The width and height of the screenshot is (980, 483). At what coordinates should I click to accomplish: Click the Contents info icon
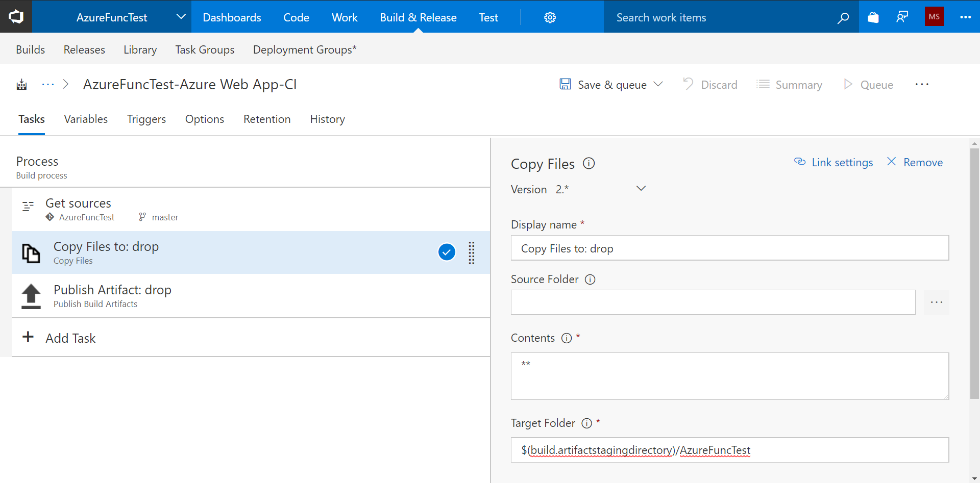click(567, 338)
